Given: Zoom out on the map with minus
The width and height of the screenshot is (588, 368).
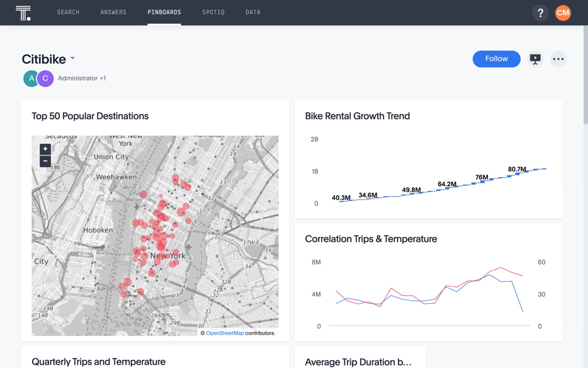Looking at the screenshot, I should [x=45, y=161].
